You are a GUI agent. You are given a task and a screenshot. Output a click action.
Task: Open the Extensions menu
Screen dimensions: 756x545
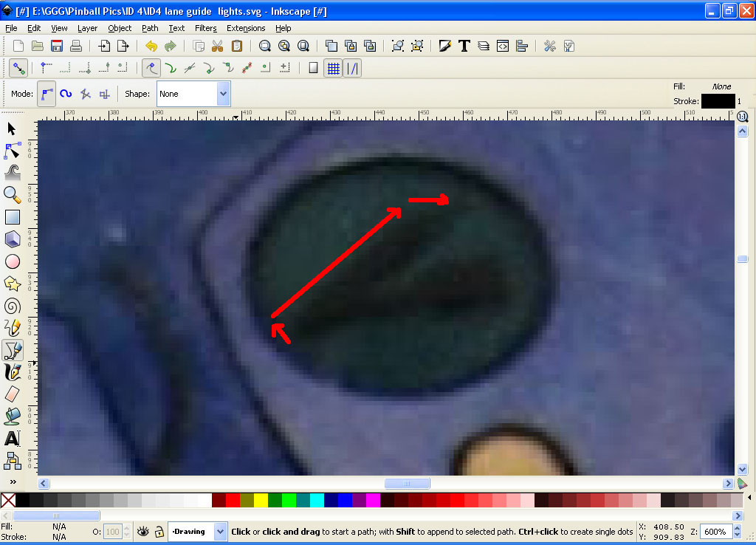coord(246,28)
